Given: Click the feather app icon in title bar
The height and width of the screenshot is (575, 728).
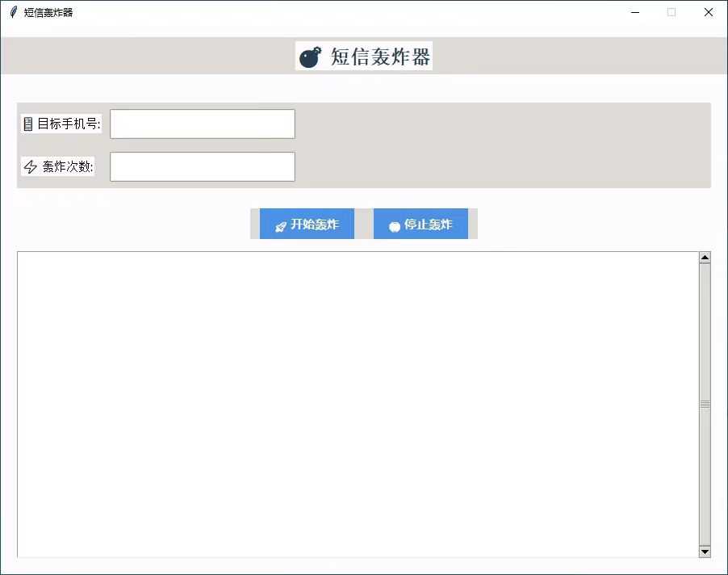Looking at the screenshot, I should click(13, 12).
